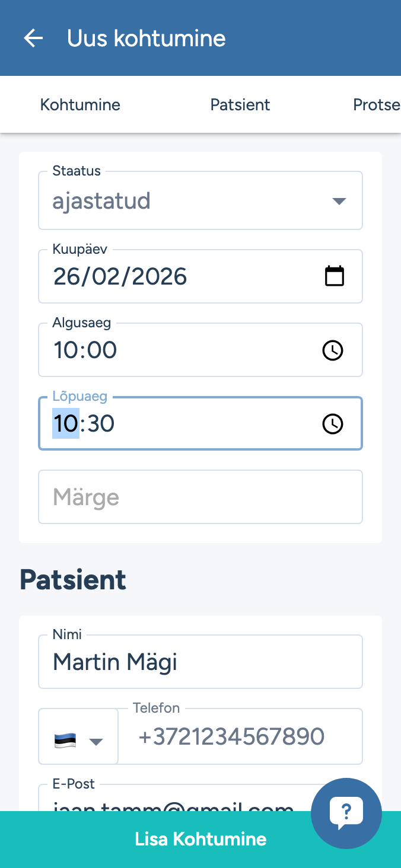This screenshot has width=401, height=868.
Task: Open the partially visible Protse tab
Action: (x=376, y=105)
